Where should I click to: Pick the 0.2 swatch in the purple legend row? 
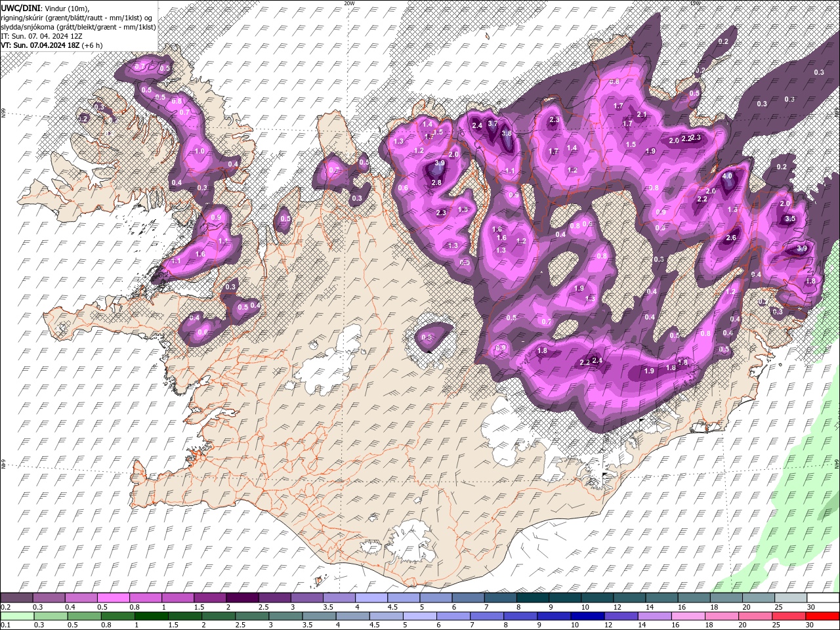[x=16, y=598]
